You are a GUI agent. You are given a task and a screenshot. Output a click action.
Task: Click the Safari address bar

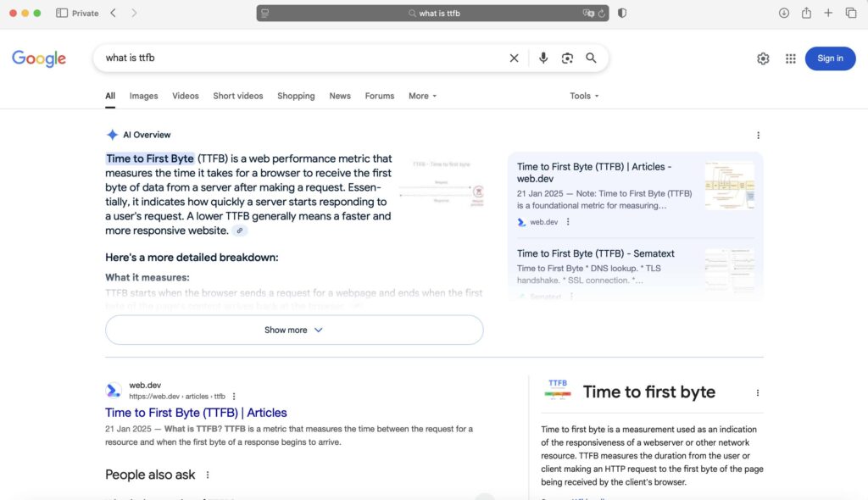click(433, 14)
